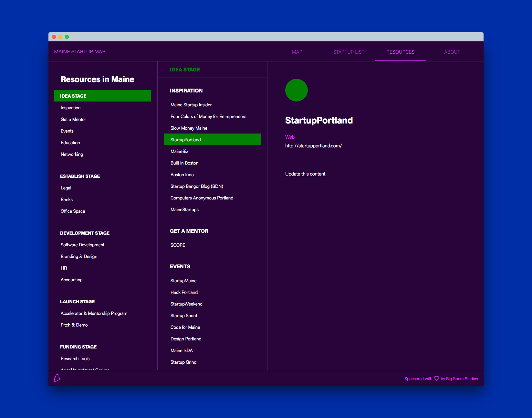532x418 pixels.
Task: Click the highlighted StartupPortland list item
Action: (x=212, y=139)
